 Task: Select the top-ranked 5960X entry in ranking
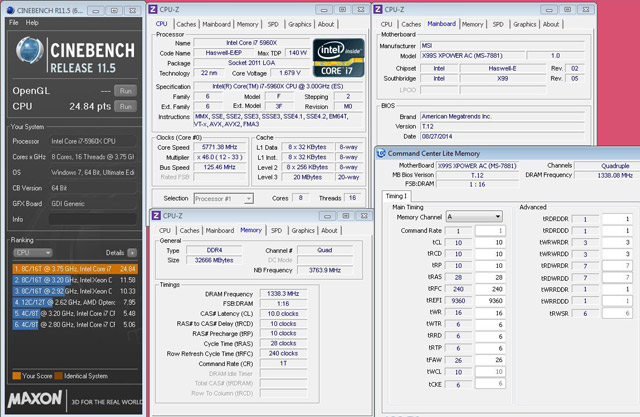70,268
